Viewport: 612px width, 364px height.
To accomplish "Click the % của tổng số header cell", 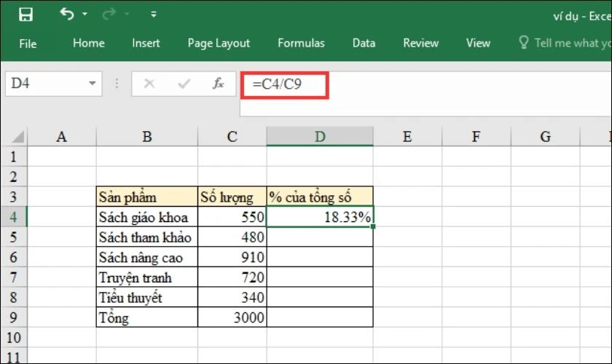I will [x=320, y=197].
